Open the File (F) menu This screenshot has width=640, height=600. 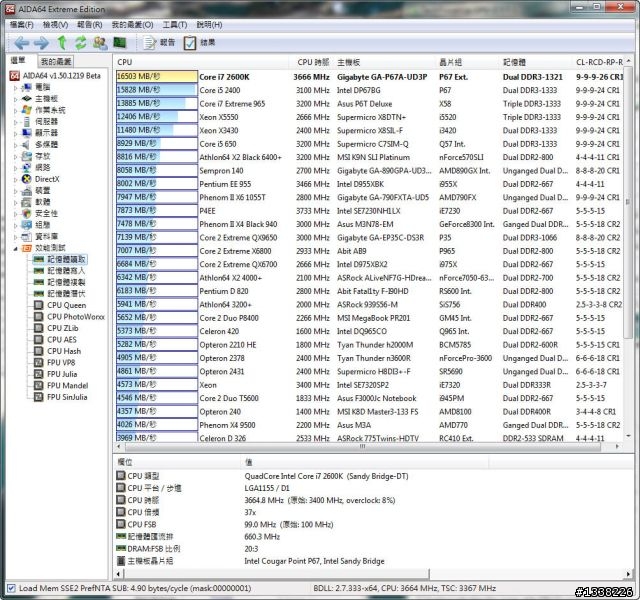point(22,25)
